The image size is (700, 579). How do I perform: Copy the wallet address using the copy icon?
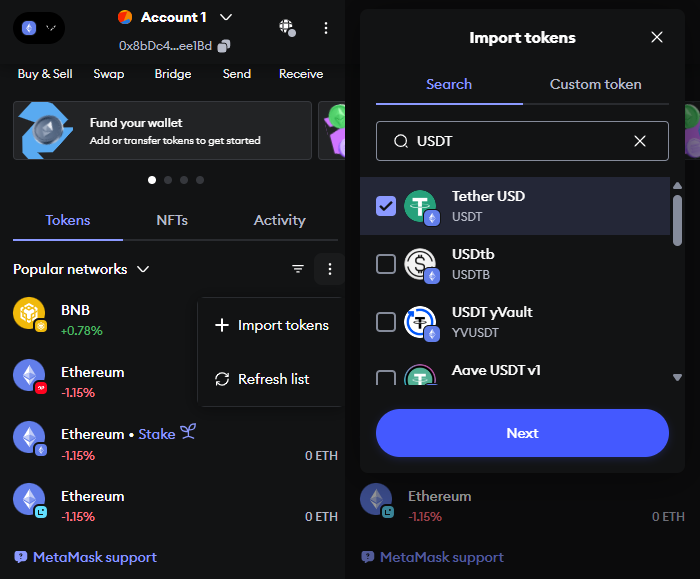(x=224, y=46)
